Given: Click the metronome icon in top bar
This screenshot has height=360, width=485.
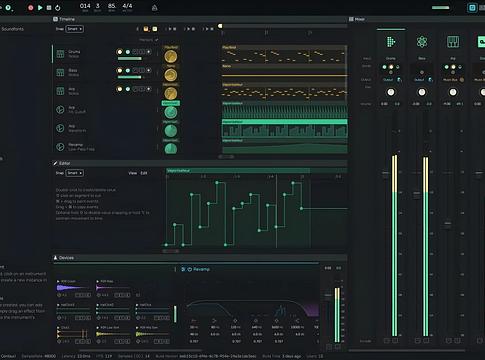Looking at the screenshot, I should [155, 8].
